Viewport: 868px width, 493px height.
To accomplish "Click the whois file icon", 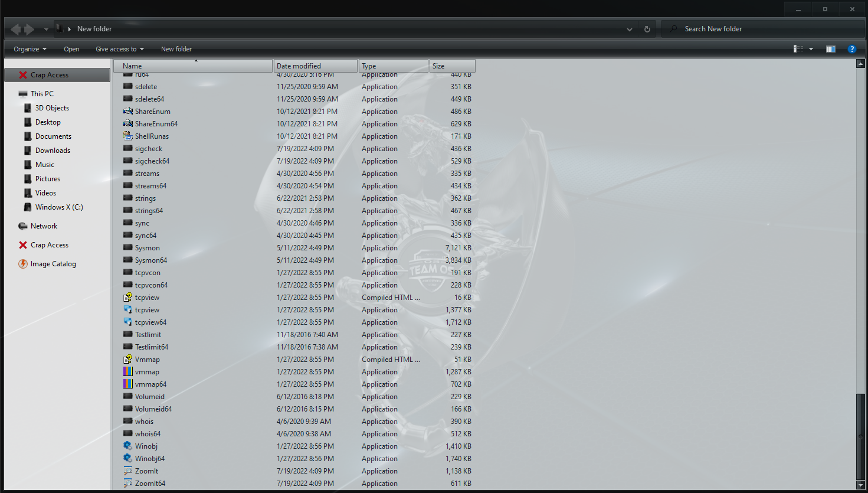I will tap(127, 421).
